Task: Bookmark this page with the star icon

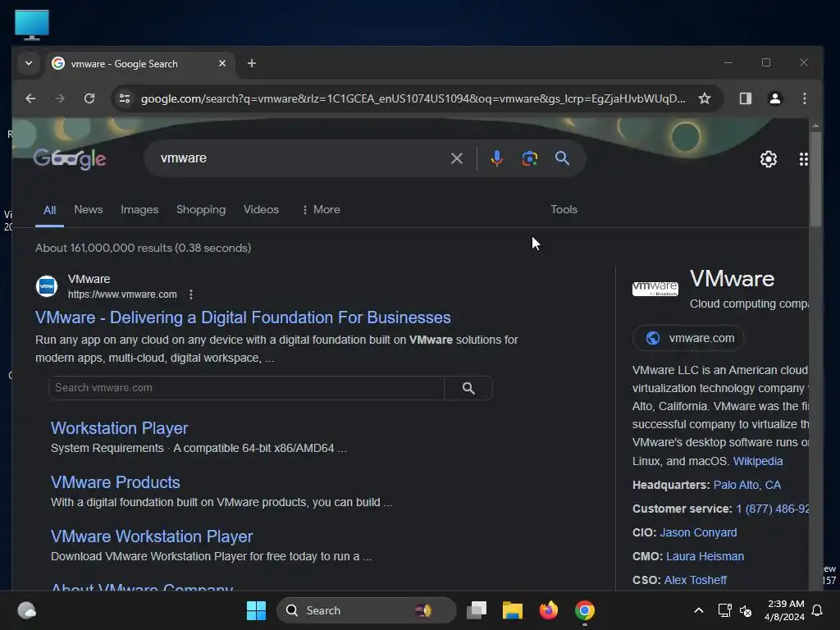Action: click(x=705, y=98)
